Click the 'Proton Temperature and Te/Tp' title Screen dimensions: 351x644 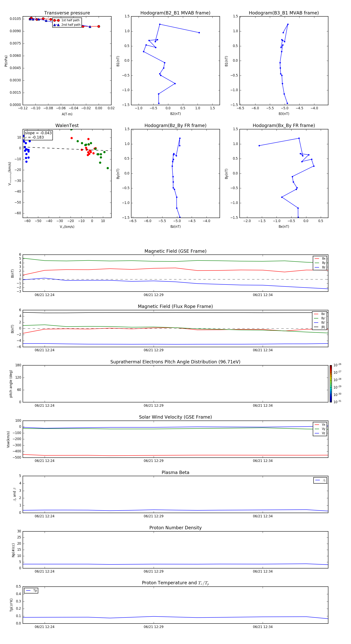click(175, 583)
